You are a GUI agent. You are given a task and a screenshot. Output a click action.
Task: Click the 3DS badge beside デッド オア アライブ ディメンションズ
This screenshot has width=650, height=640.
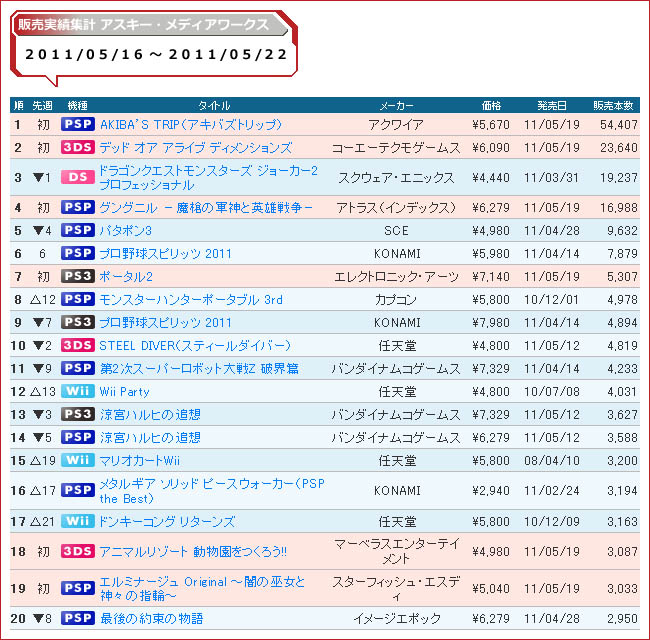(x=78, y=147)
